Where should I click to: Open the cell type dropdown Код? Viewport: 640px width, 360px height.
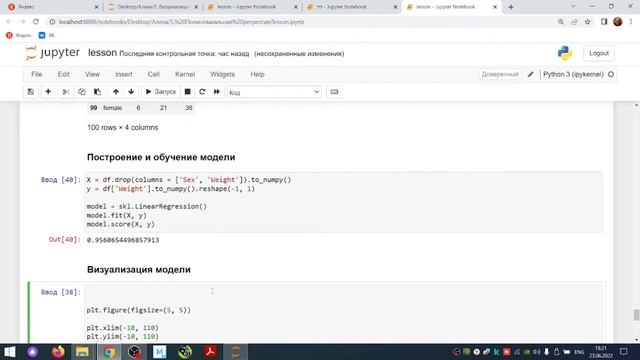[274, 92]
